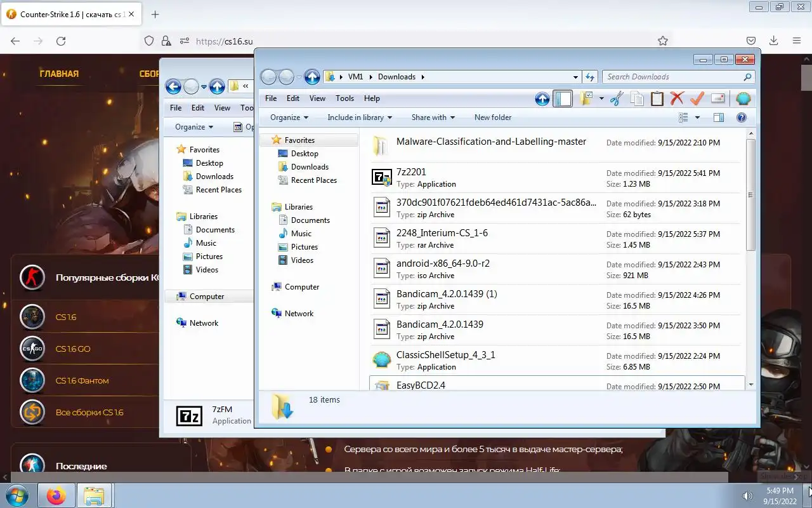
Task: Select the android-x86_64-9.0-r2 iso file
Action: pyautogui.click(x=555, y=269)
